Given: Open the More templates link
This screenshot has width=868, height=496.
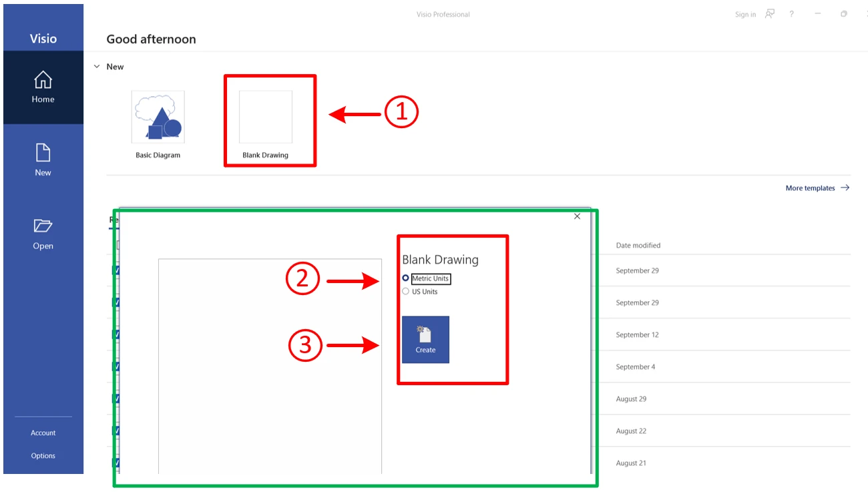Looking at the screenshot, I should (810, 188).
